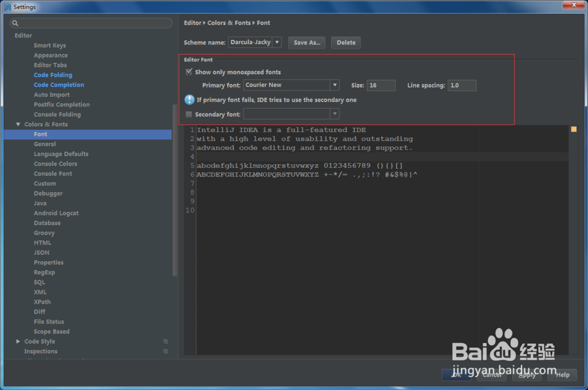Select Debugger color settings
588x390 pixels.
click(48, 193)
